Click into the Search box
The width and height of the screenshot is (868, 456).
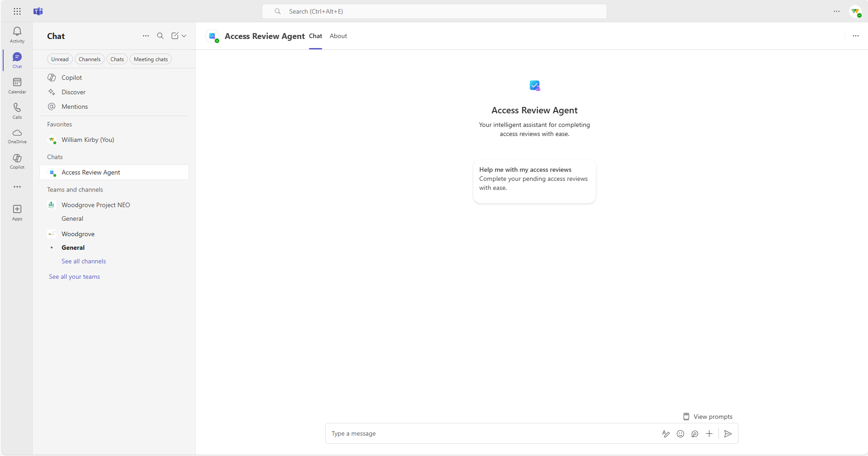pos(434,11)
